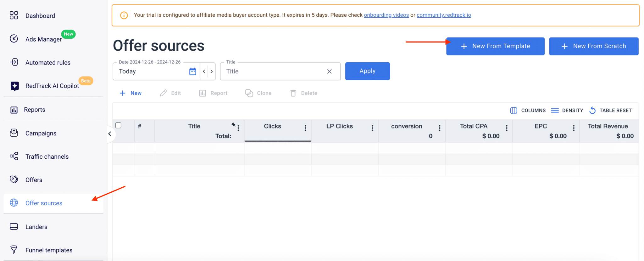Open the conversion column options menu
The height and width of the screenshot is (261, 644).
(440, 128)
